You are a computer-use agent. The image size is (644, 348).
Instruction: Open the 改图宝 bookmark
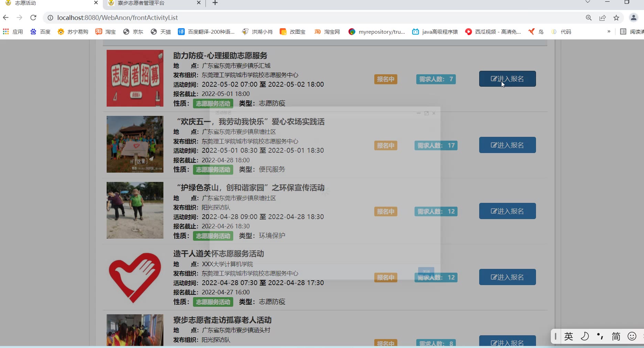click(x=293, y=32)
